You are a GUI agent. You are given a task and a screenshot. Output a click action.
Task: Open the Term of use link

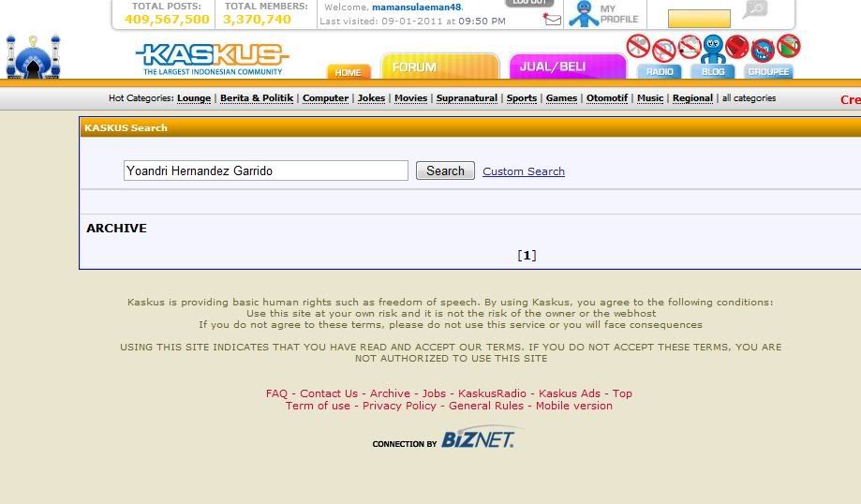318,406
